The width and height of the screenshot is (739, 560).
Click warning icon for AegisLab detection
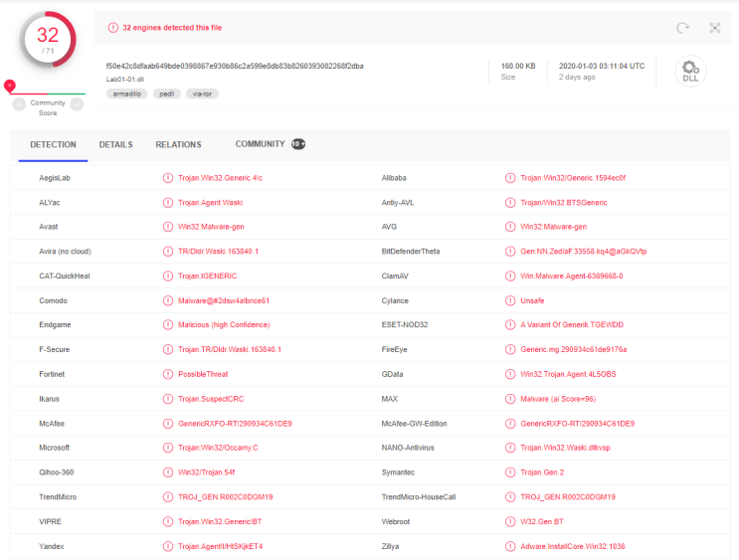click(168, 178)
